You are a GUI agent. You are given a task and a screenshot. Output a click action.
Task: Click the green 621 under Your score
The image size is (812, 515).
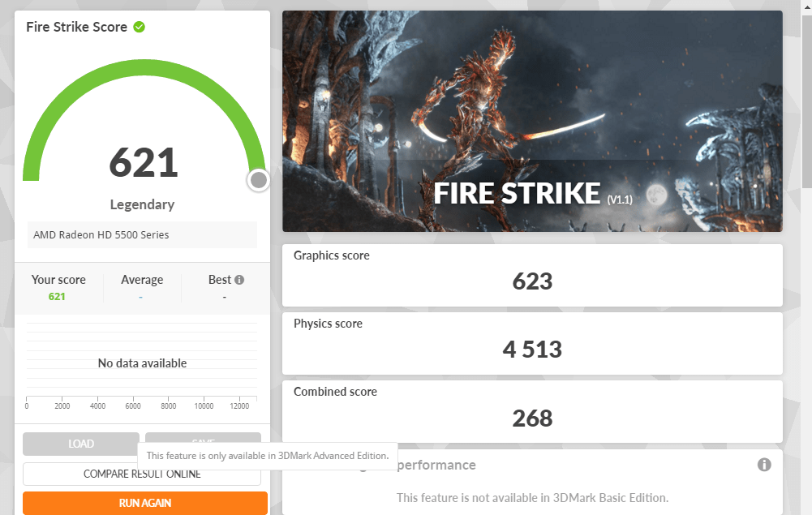[x=57, y=297]
